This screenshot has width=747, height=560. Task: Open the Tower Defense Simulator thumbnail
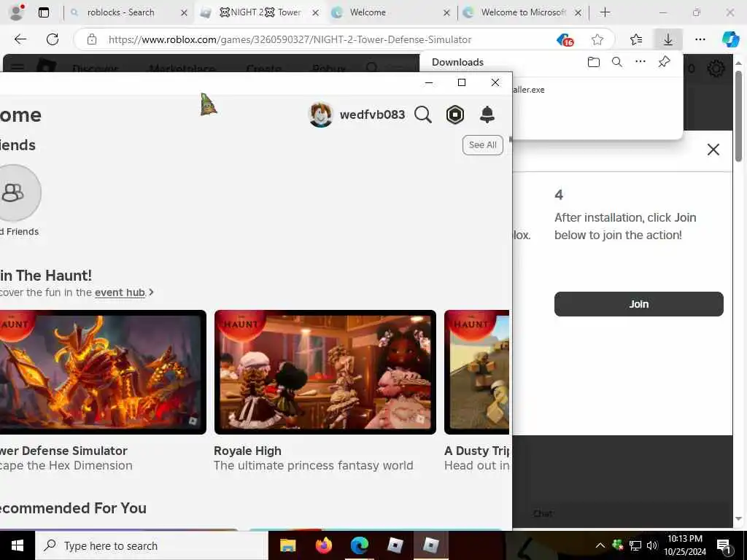(103, 372)
